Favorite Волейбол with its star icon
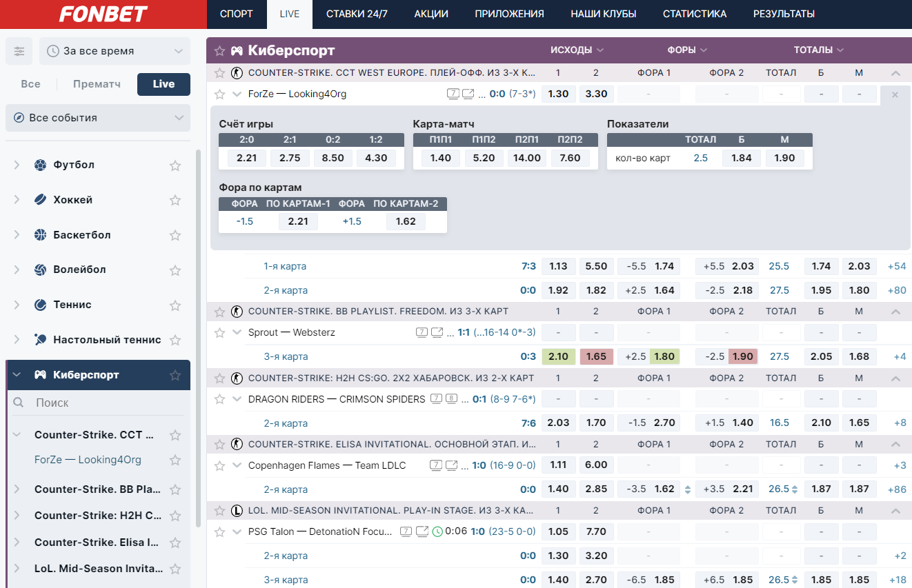The image size is (912, 588). (x=175, y=270)
